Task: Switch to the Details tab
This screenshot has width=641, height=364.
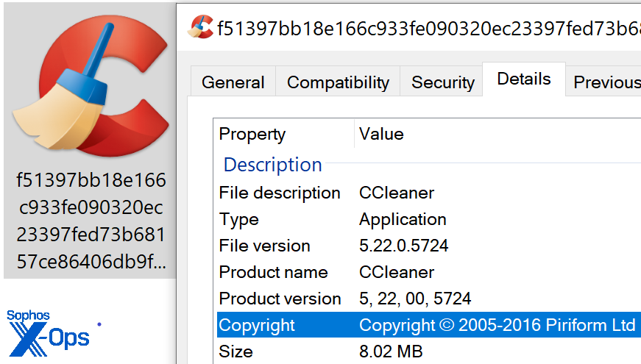Action: 524,79
